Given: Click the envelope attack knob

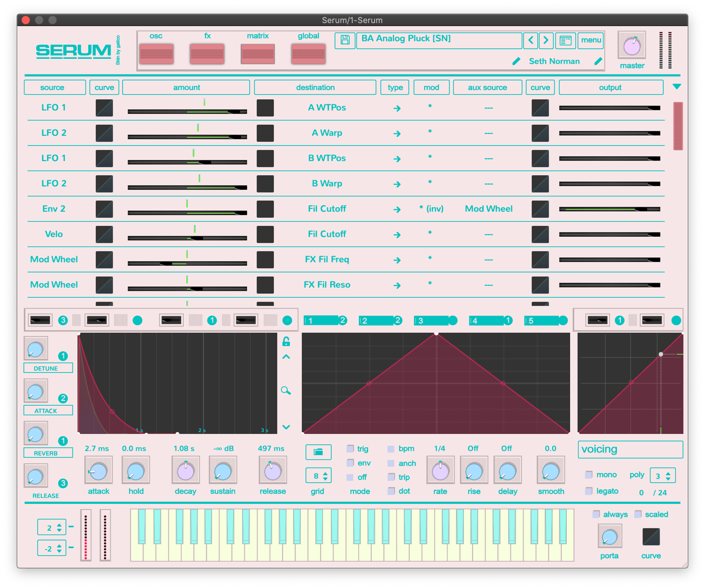Looking at the screenshot, I should 98,471.
